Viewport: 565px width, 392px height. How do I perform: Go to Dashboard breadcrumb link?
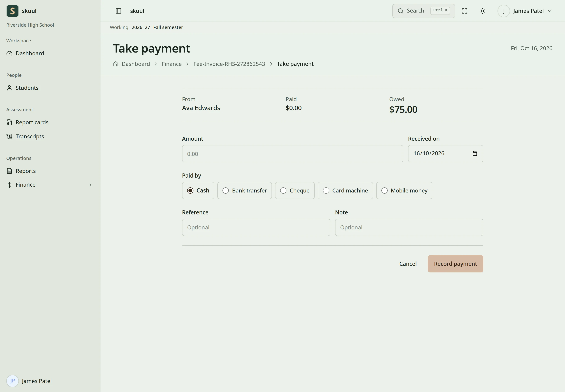point(136,64)
